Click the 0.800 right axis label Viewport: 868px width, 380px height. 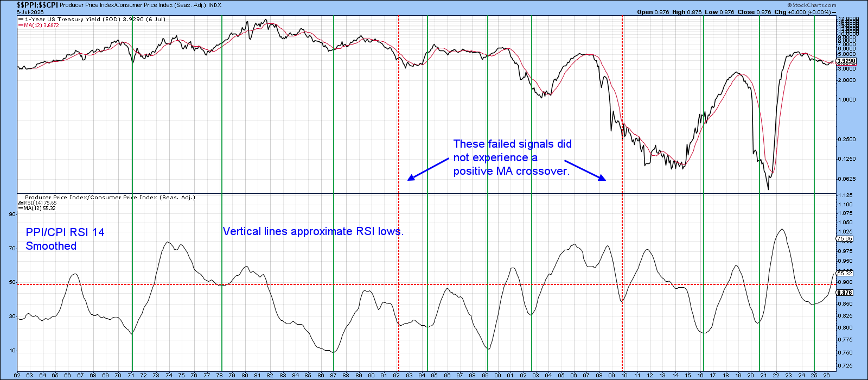pyautogui.click(x=845, y=328)
